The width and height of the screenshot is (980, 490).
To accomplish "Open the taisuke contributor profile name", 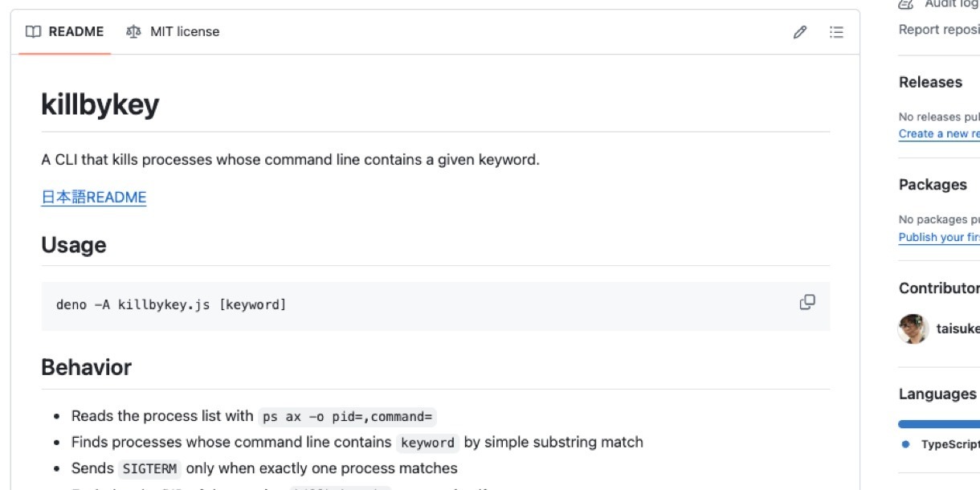I will (x=958, y=329).
